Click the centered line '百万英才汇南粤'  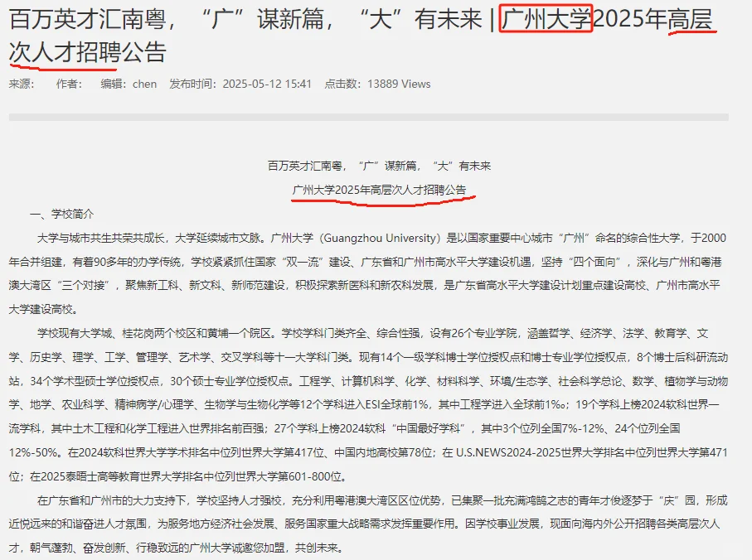380,167
